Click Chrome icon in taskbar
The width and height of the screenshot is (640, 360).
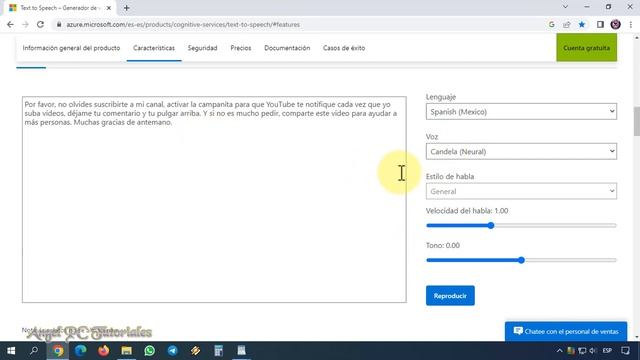pyautogui.click(x=58, y=351)
